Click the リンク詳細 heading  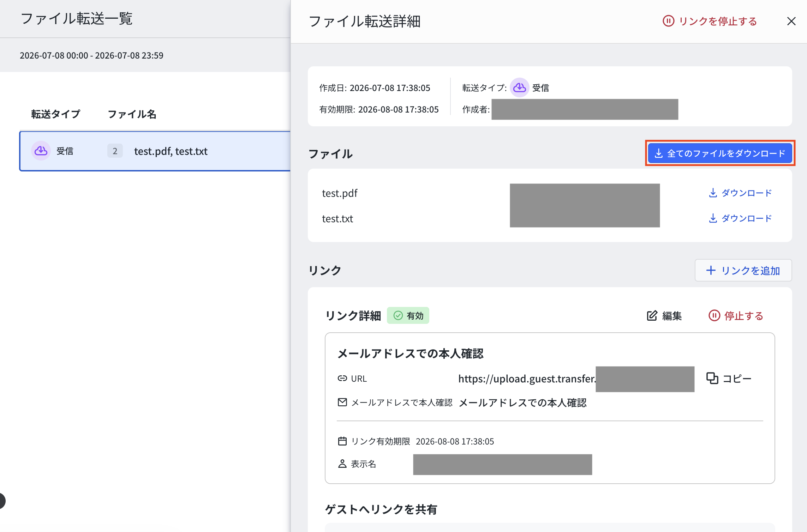tap(353, 316)
